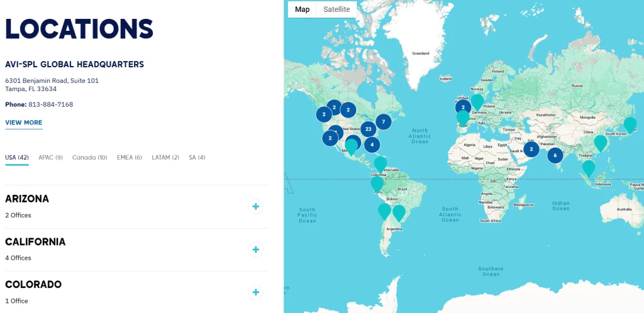Viewport: 644px width, 313px height.
Task: Click the COLORADO heading
Action: tap(34, 285)
